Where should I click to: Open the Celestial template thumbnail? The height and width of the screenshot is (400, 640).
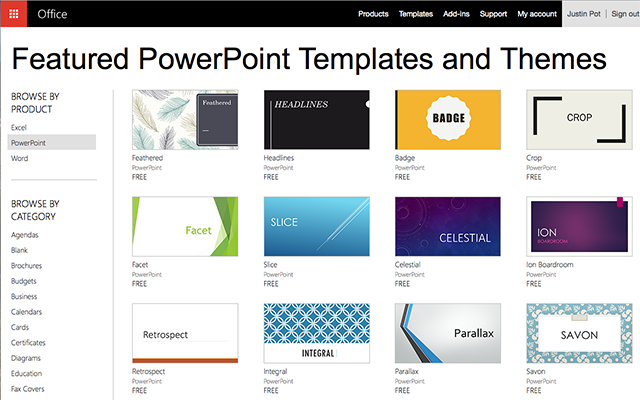point(448,227)
